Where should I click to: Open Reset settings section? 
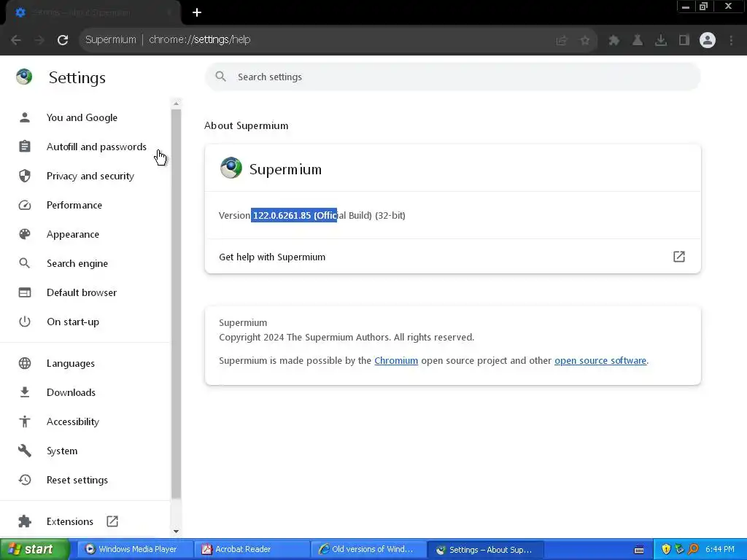[77, 480]
